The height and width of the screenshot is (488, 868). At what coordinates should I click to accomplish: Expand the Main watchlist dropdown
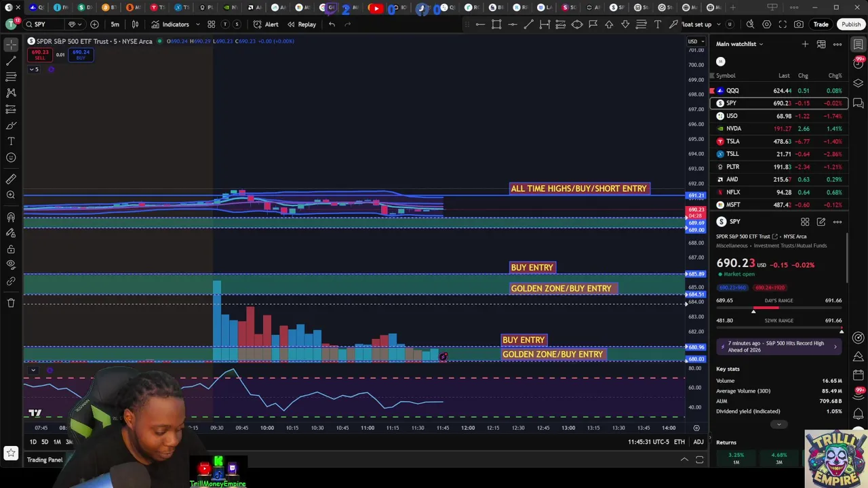click(739, 44)
